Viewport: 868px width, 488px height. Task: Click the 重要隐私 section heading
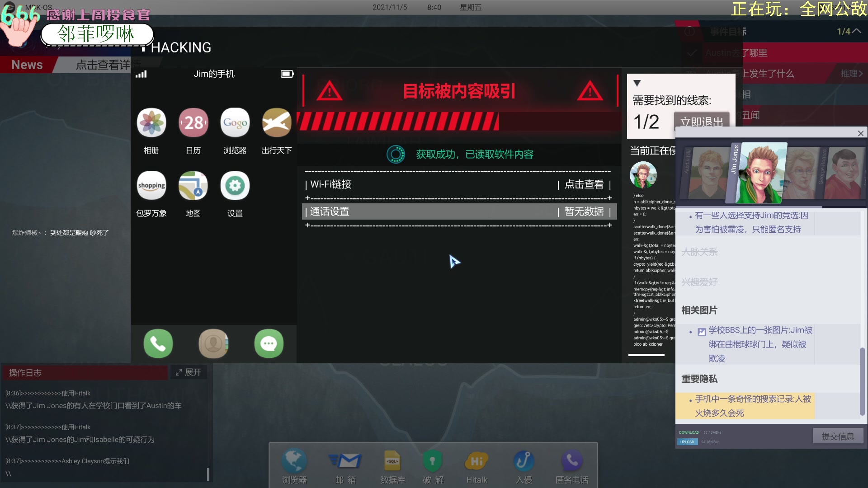[699, 379]
